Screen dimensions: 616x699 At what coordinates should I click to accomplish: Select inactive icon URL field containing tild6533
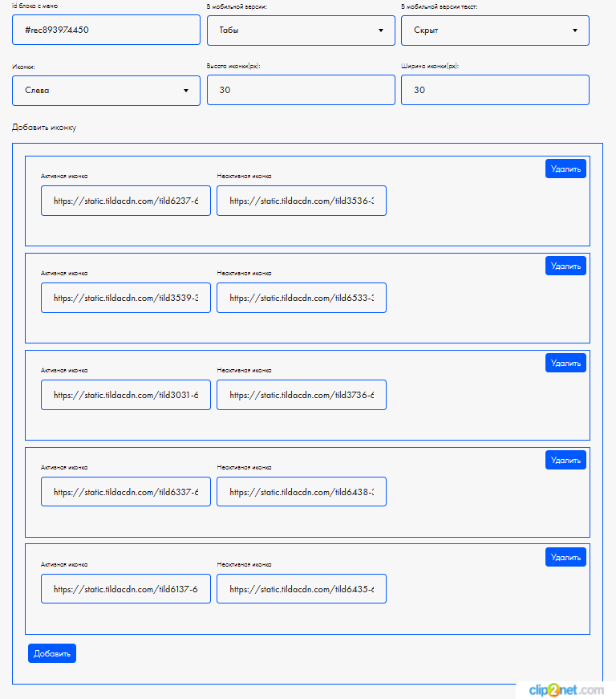click(302, 298)
